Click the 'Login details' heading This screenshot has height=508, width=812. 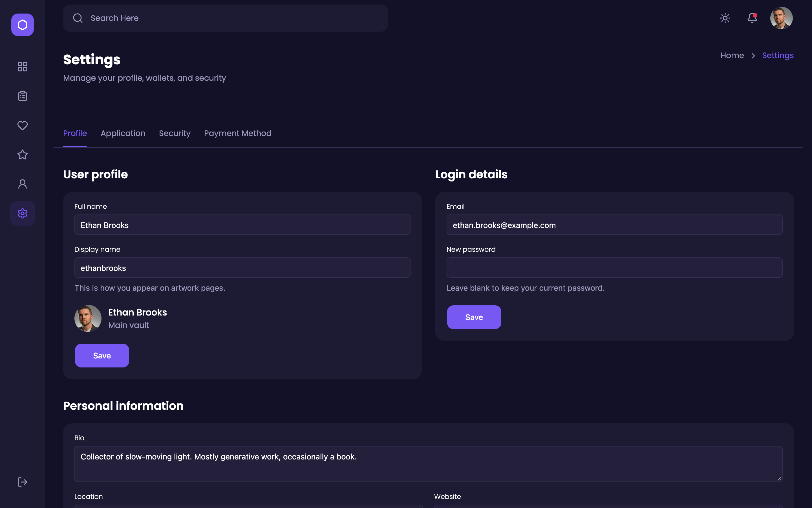(x=471, y=175)
